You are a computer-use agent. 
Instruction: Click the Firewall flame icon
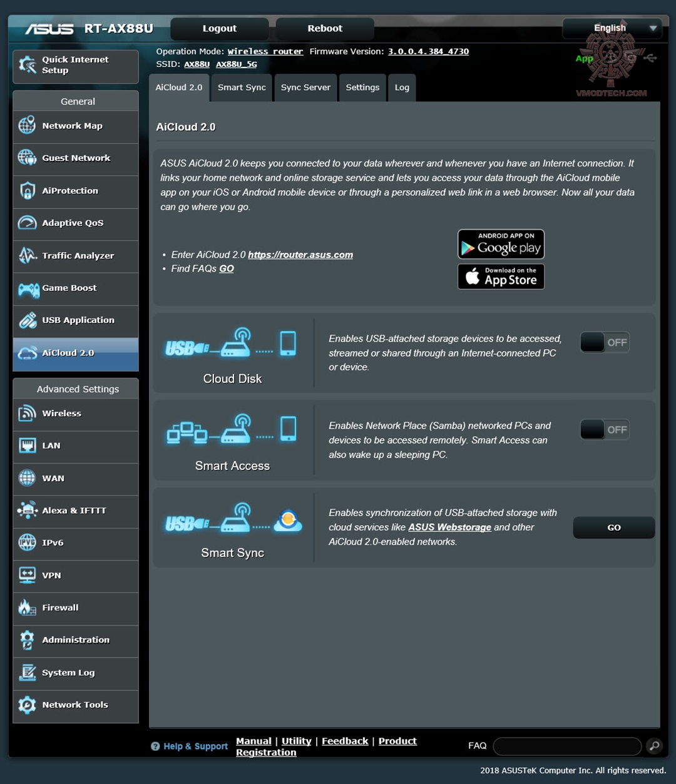[27, 608]
